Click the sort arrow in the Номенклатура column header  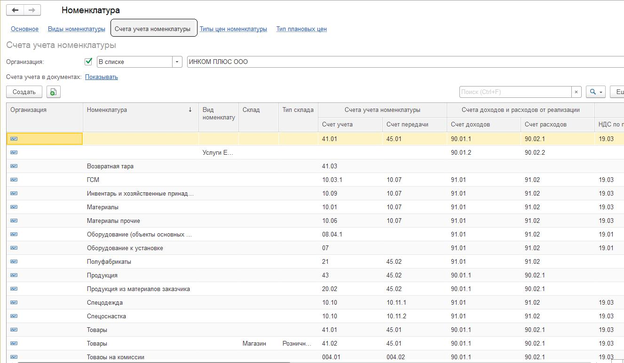pos(190,110)
